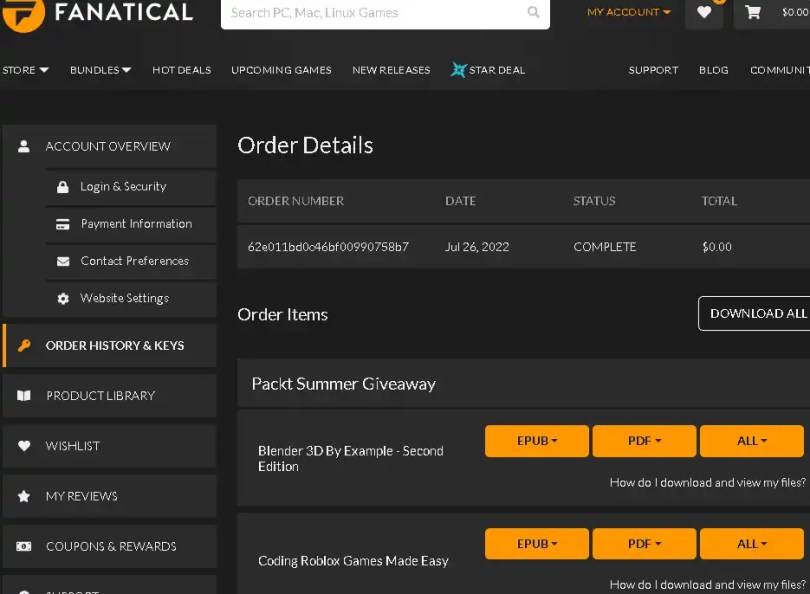Open the wishlist heart icon in header
Viewport: 810px width, 594px height.
click(x=704, y=12)
